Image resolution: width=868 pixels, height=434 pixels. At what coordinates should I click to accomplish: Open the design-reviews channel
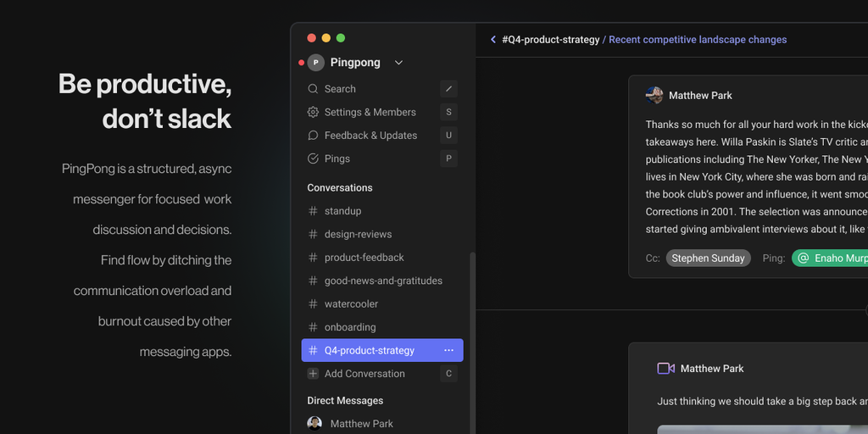pyautogui.click(x=358, y=234)
